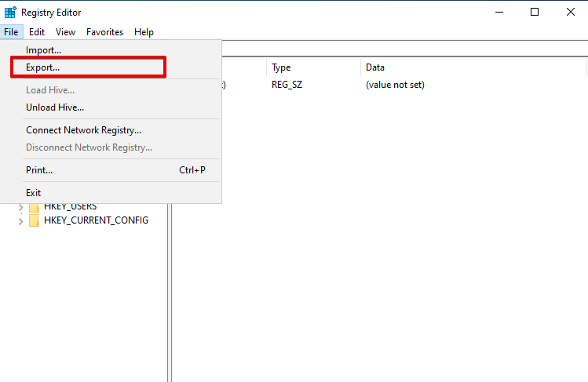Click the Registry Editor app icon
588x382 pixels.
pyautogui.click(x=10, y=13)
